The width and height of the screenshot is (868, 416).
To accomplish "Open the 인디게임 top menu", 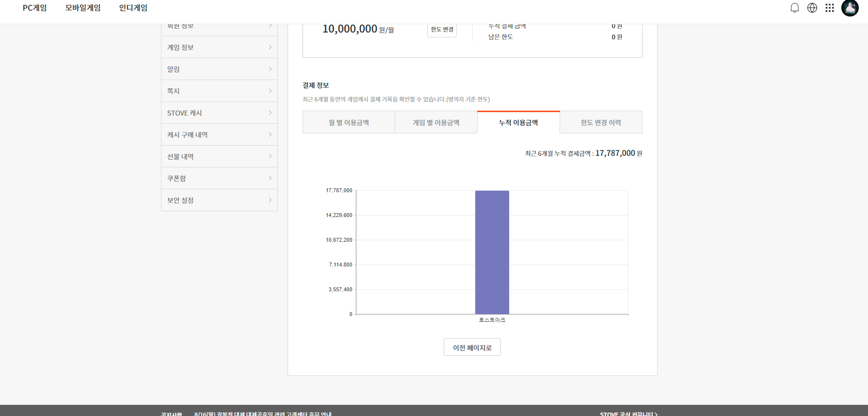I will click(x=133, y=8).
